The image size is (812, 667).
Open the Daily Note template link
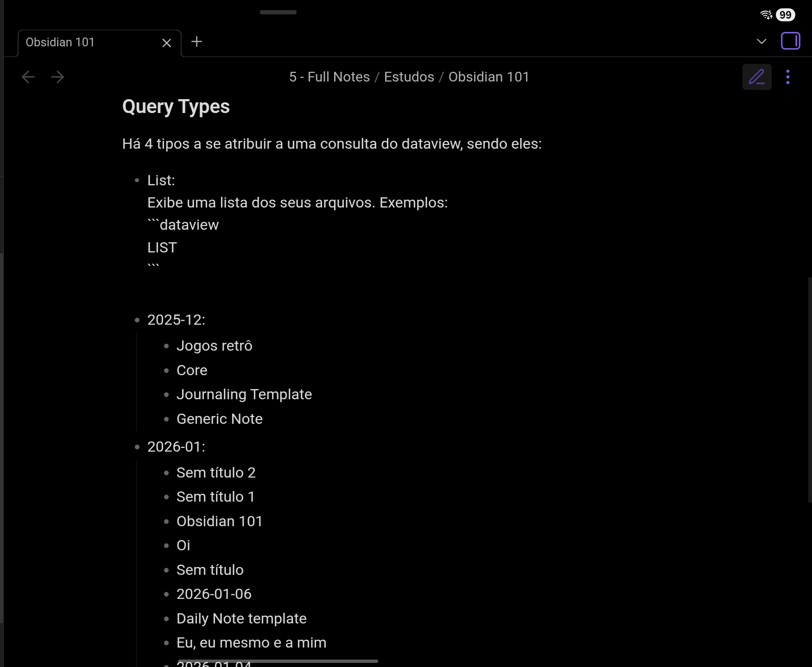[241, 619]
